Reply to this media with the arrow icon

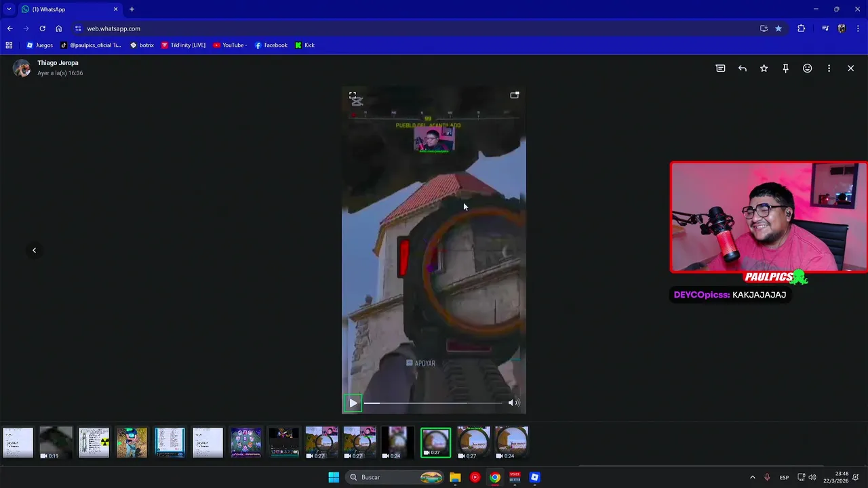tap(743, 68)
